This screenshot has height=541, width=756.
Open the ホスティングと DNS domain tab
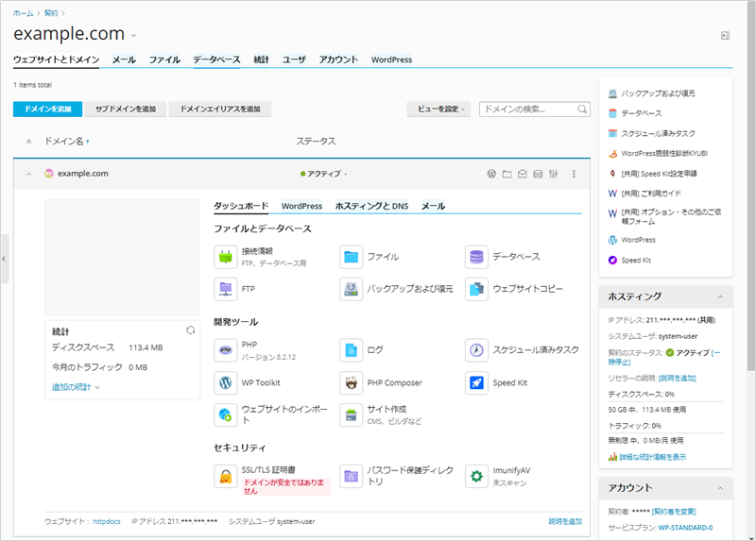(371, 206)
